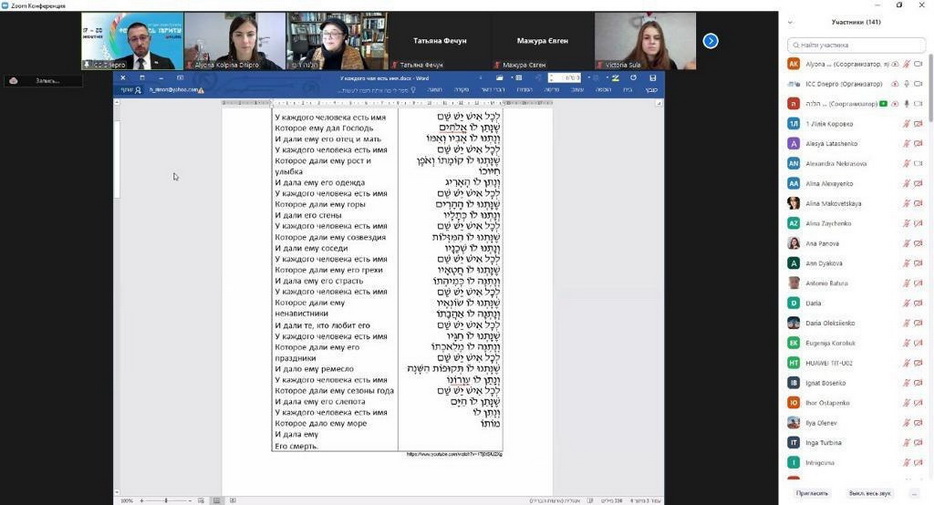Image resolution: width=934 pixels, height=505 pixels.
Task: Click the YouTube link below the table
Action: tap(454, 455)
